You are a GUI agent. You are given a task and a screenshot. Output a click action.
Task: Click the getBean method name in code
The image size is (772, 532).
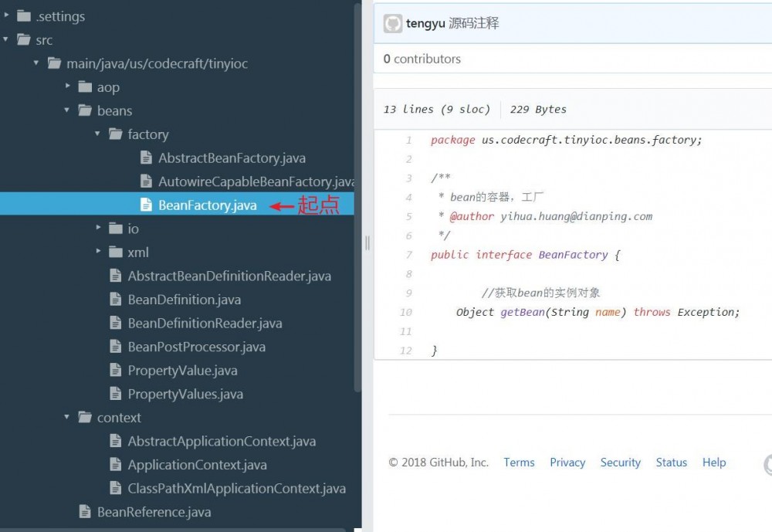tap(523, 312)
